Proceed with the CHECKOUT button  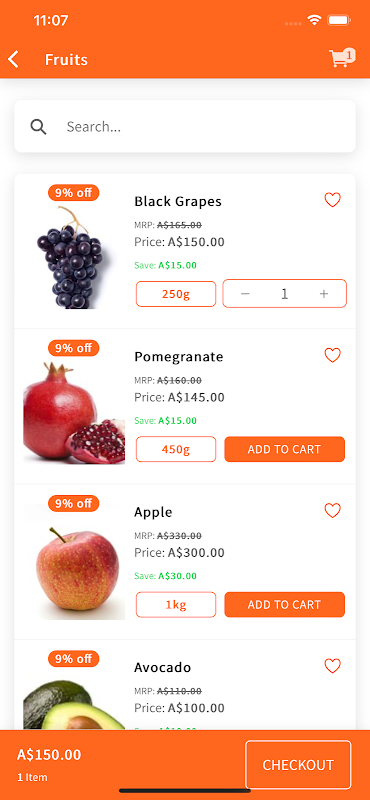299,765
